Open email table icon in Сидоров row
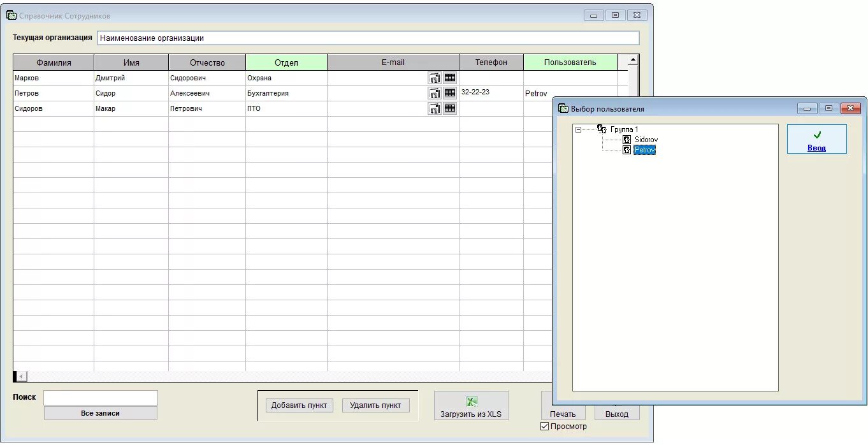This screenshot has width=868, height=445. coord(450,108)
